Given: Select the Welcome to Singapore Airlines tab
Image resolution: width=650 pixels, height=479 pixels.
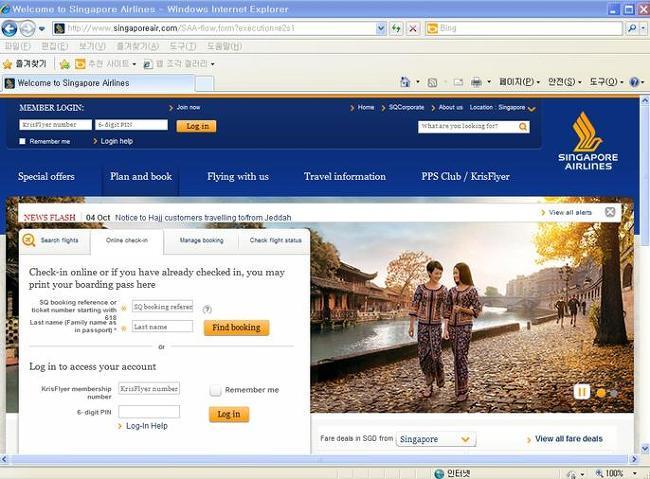Looking at the screenshot, I should coord(98,83).
